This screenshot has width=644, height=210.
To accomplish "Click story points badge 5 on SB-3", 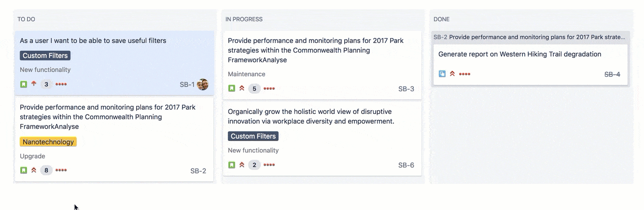I will point(254,89).
